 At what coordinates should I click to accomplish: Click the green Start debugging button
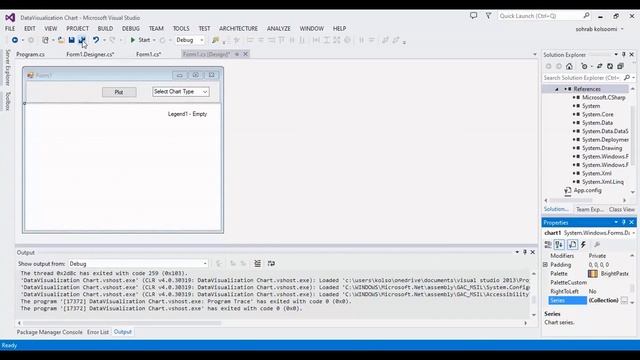coord(140,40)
